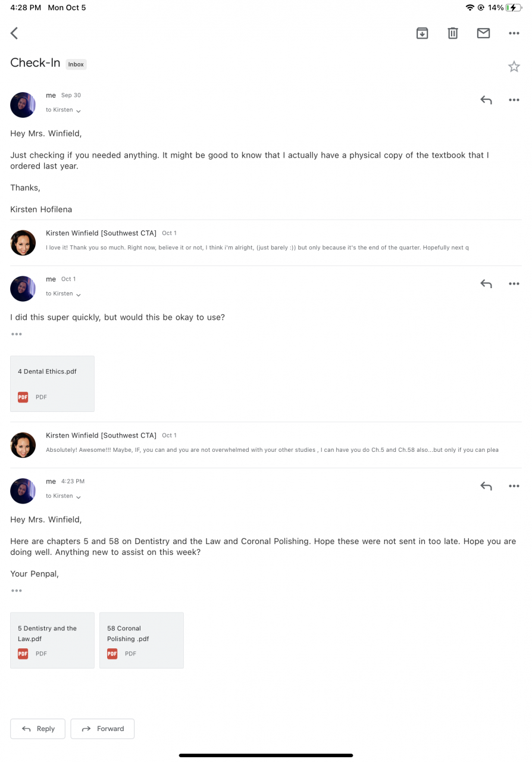Viewport: 532px width, 762px height.
Task: Expand recipient details on the Sep 30 message
Action: (78, 111)
